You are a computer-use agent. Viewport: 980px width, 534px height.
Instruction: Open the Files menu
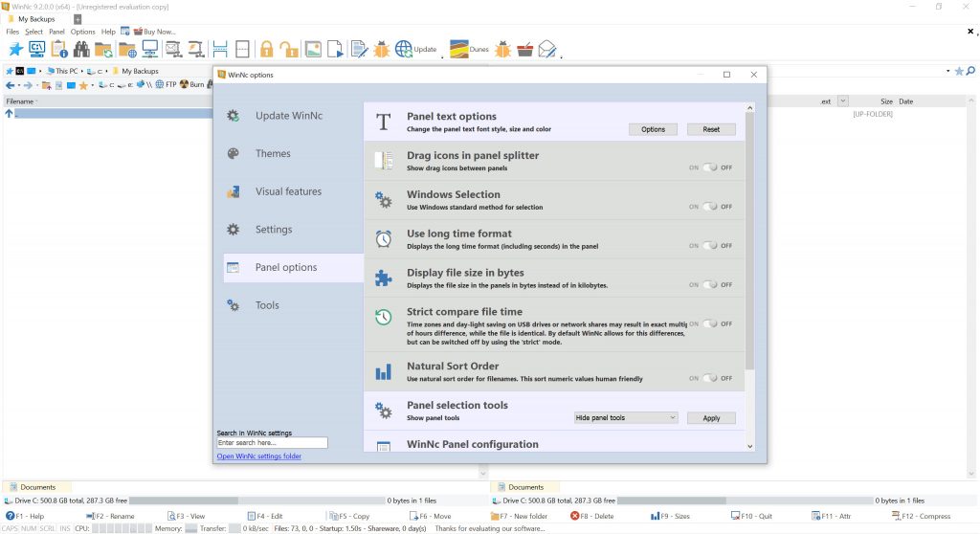tap(12, 32)
